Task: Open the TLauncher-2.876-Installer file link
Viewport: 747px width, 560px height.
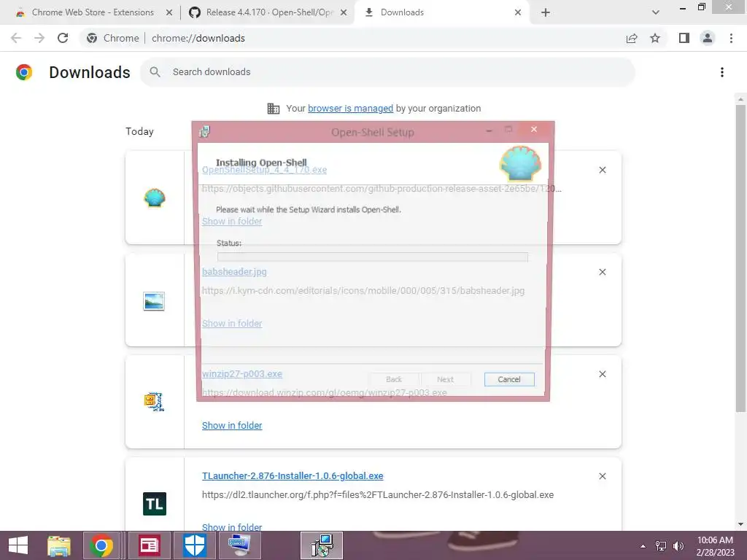Action: coord(293,475)
